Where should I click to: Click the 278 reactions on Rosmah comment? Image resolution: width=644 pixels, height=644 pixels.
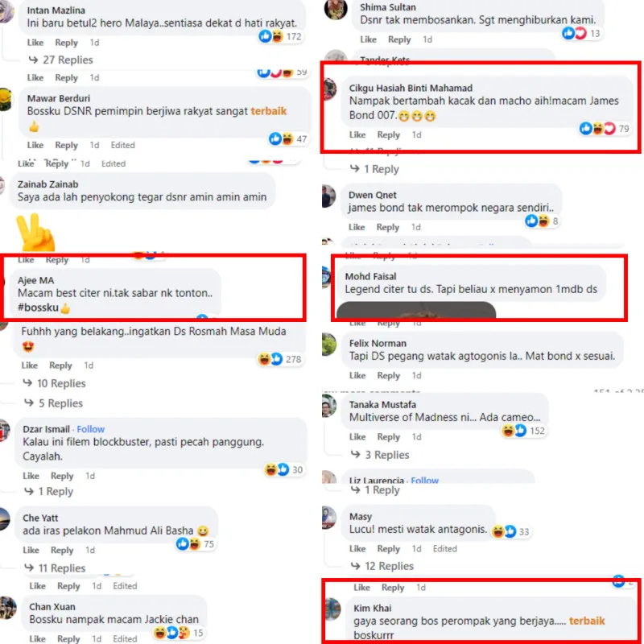pyautogui.click(x=280, y=359)
